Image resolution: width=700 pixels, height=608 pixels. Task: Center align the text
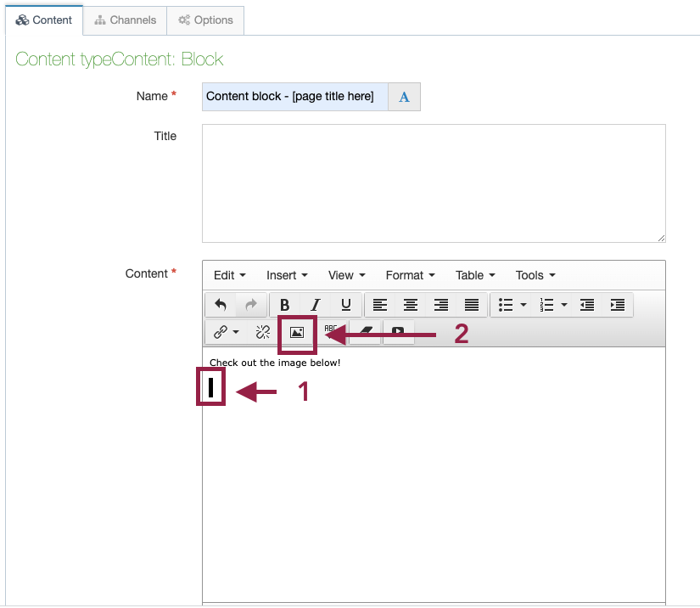click(411, 305)
